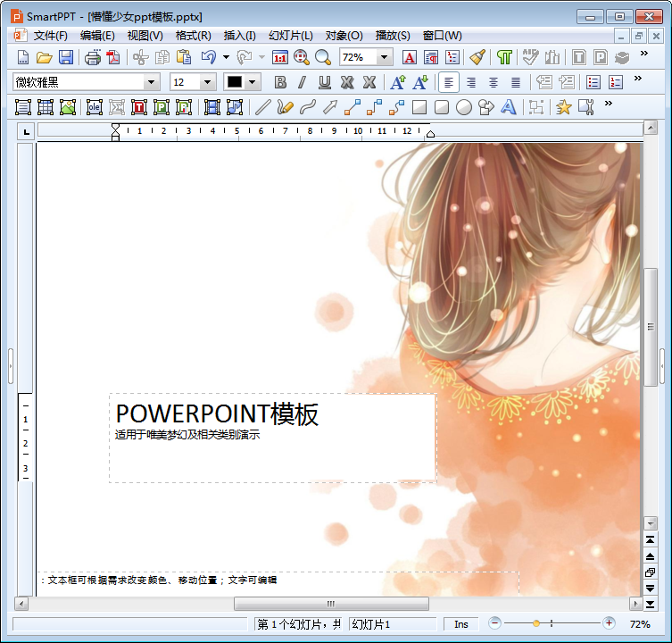Center align text
Viewport: 672px width, 643px height.
pyautogui.click(x=494, y=82)
